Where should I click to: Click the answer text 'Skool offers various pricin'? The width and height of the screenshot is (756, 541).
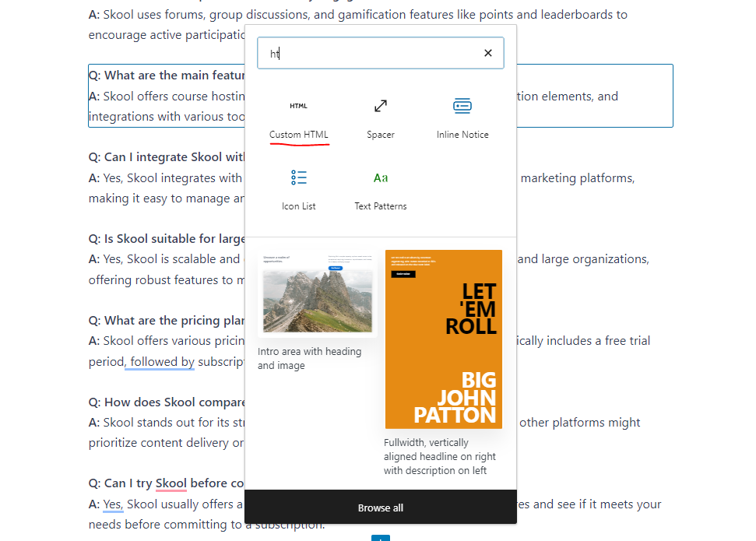174,341
